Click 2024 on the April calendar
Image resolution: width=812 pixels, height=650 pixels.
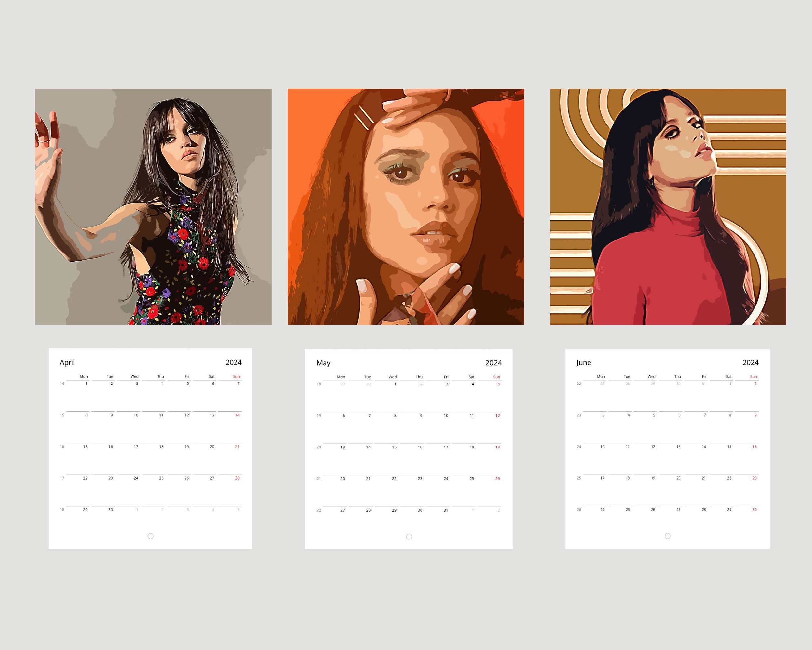point(234,362)
